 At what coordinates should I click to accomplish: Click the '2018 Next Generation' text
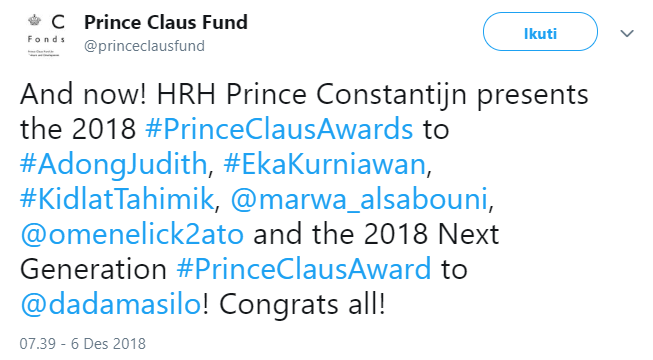click(x=260, y=252)
